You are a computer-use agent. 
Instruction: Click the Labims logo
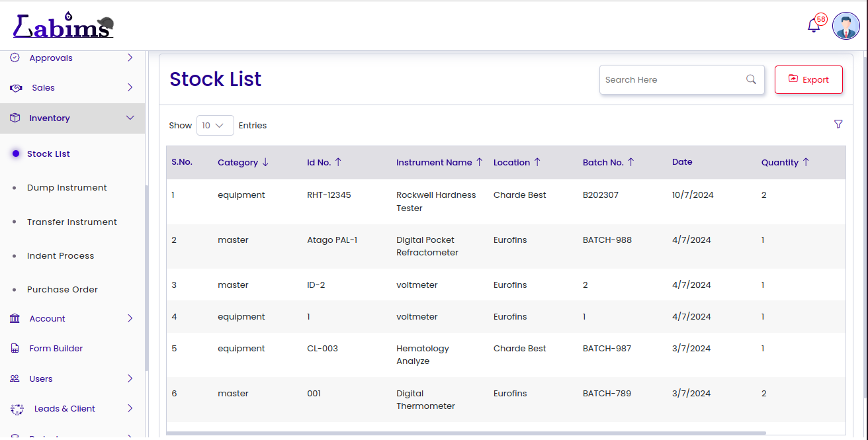[64, 26]
